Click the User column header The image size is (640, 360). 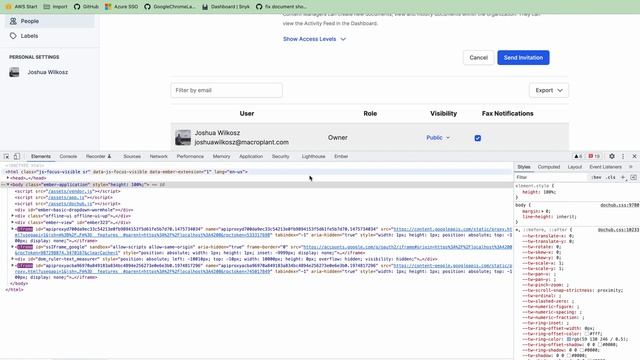tap(247, 113)
